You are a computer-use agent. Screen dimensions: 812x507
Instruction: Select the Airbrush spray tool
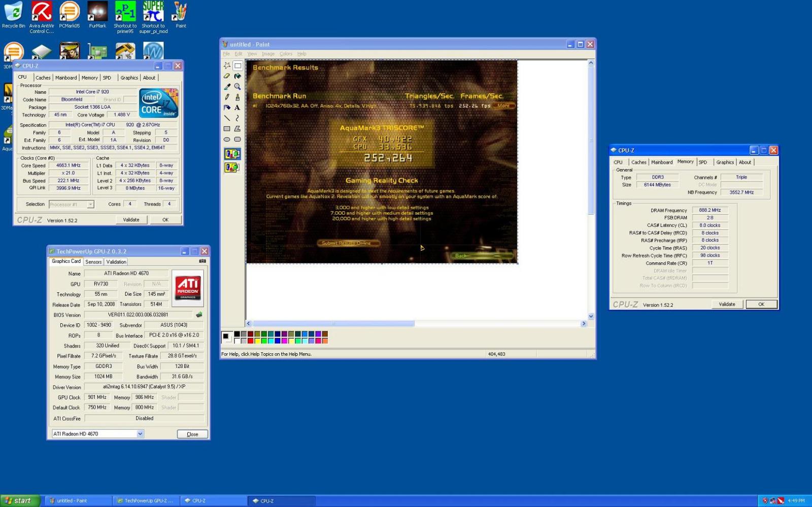(x=227, y=108)
